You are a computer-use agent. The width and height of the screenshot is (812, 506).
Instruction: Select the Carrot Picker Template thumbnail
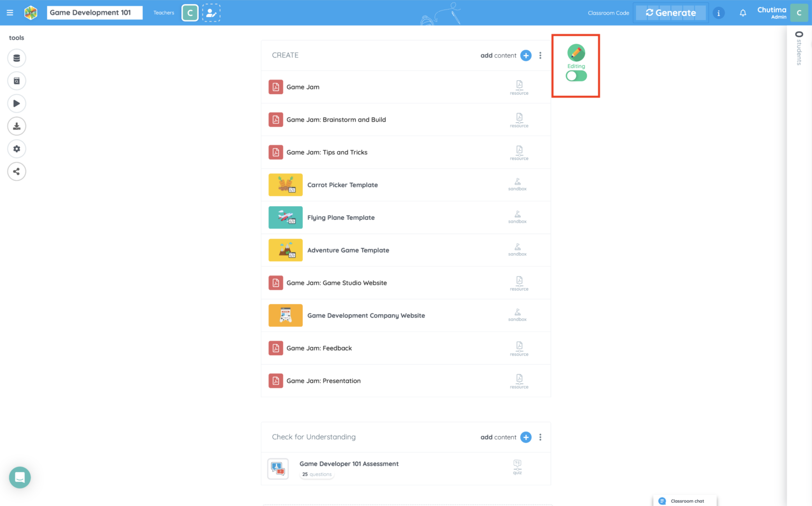tap(285, 185)
